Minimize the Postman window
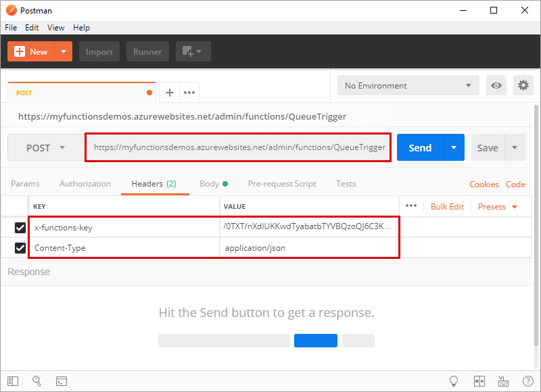 click(463, 10)
